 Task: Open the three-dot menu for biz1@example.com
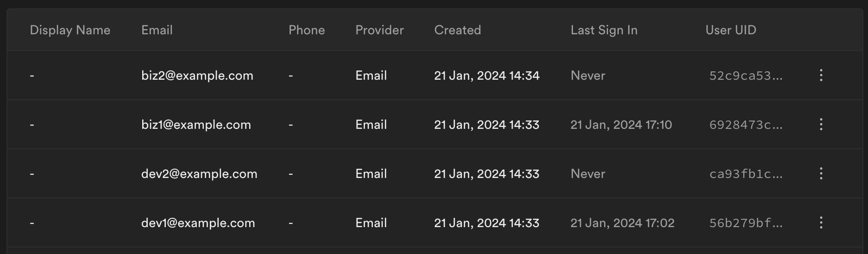point(821,124)
